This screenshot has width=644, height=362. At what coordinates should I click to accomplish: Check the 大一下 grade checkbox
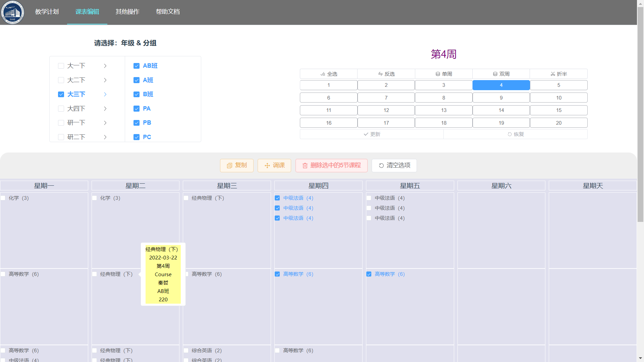[61, 66]
